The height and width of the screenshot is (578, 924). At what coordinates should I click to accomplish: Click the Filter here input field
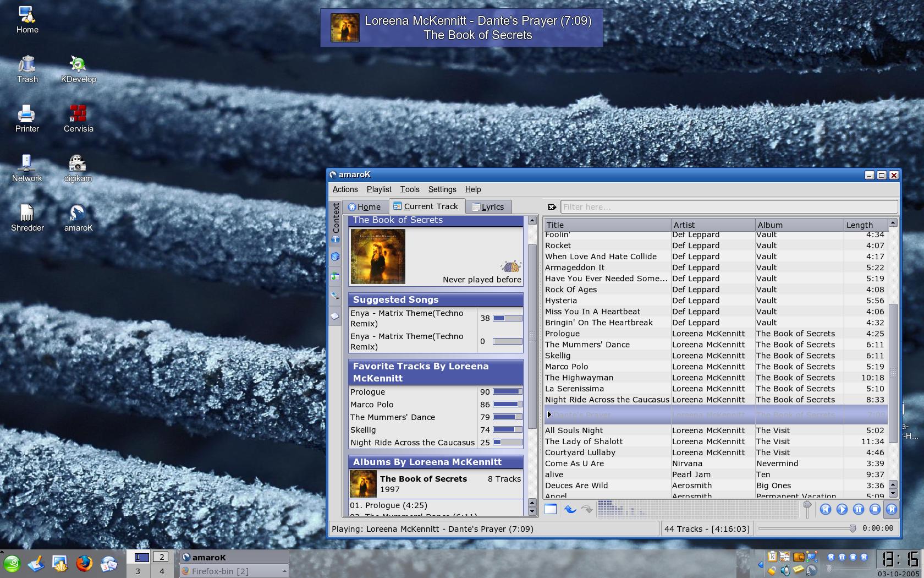[729, 207]
